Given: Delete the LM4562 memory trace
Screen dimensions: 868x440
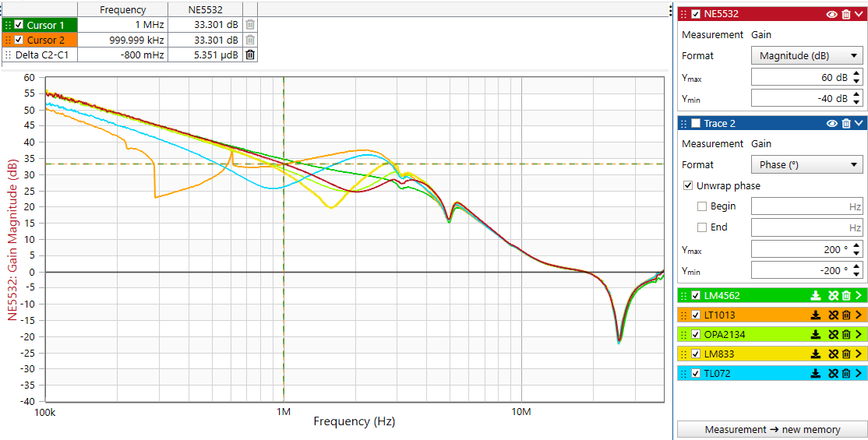Looking at the screenshot, I should point(846,296).
